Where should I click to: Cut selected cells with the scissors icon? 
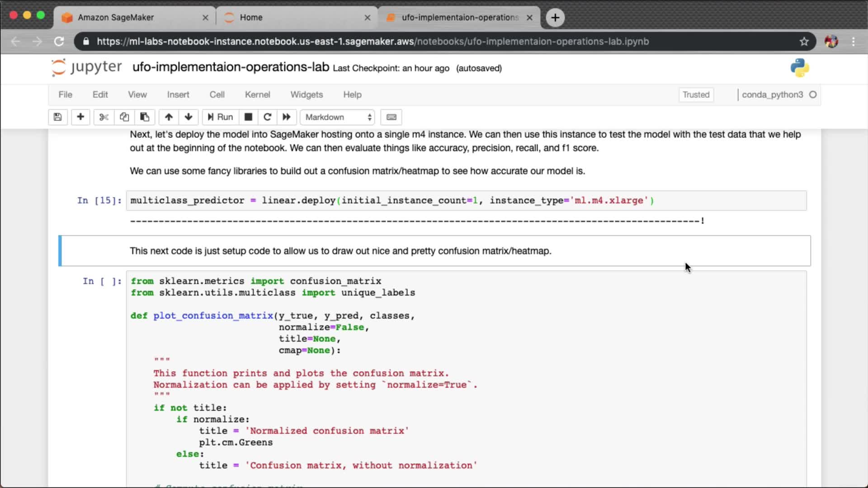104,117
